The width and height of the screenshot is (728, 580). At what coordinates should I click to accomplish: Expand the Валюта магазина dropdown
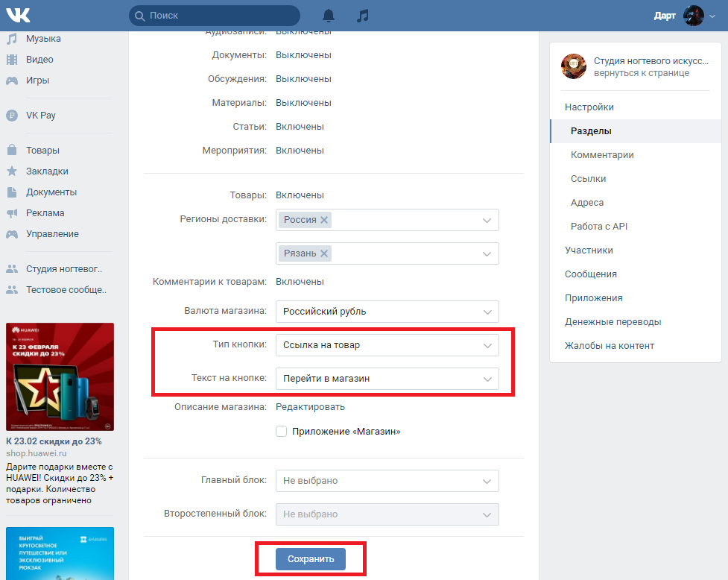click(x=387, y=311)
